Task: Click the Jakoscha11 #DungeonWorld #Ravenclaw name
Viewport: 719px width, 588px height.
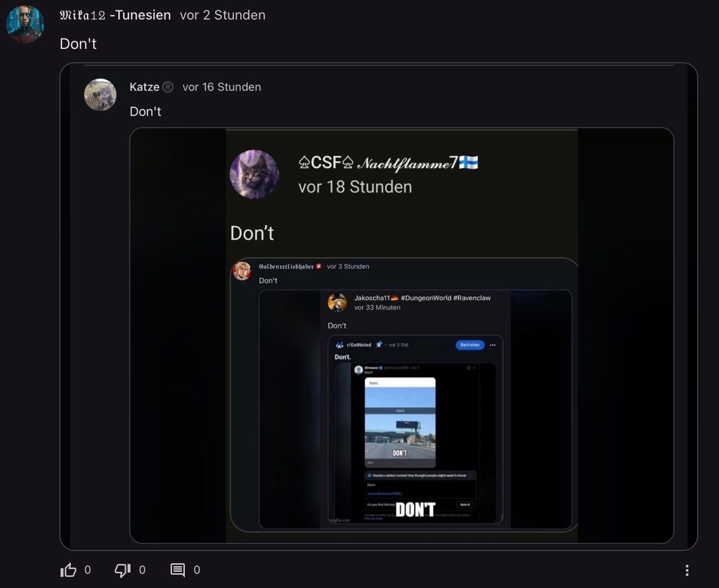Action: [x=422, y=298]
